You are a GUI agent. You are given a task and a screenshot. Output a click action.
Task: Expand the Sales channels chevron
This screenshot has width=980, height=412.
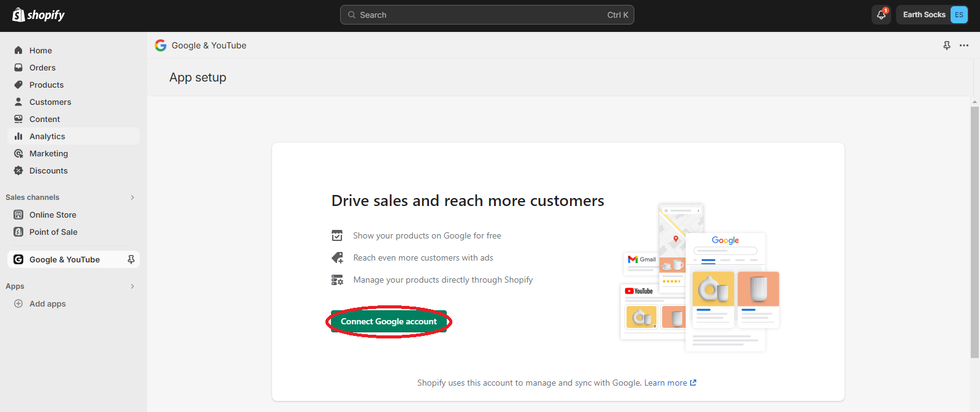click(132, 197)
